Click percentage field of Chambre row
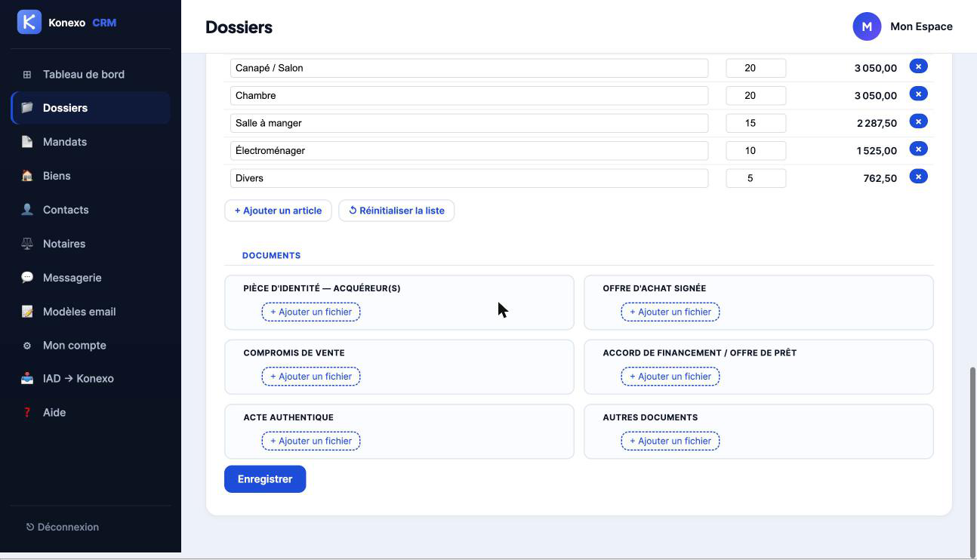 click(x=756, y=95)
